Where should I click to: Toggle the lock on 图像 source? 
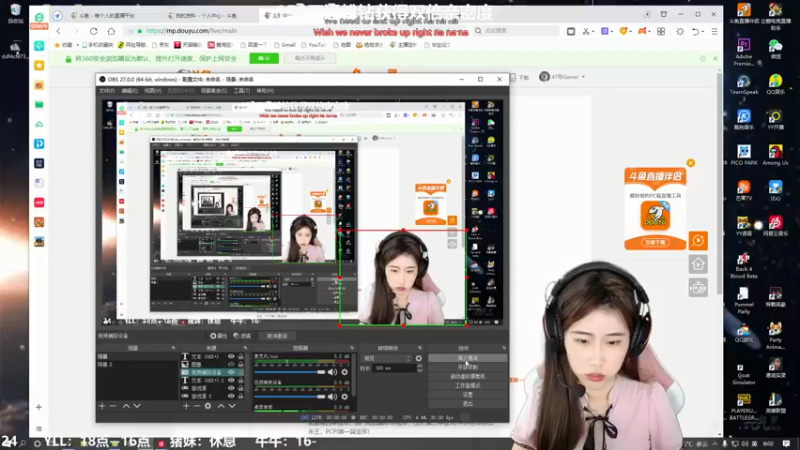coord(241,364)
